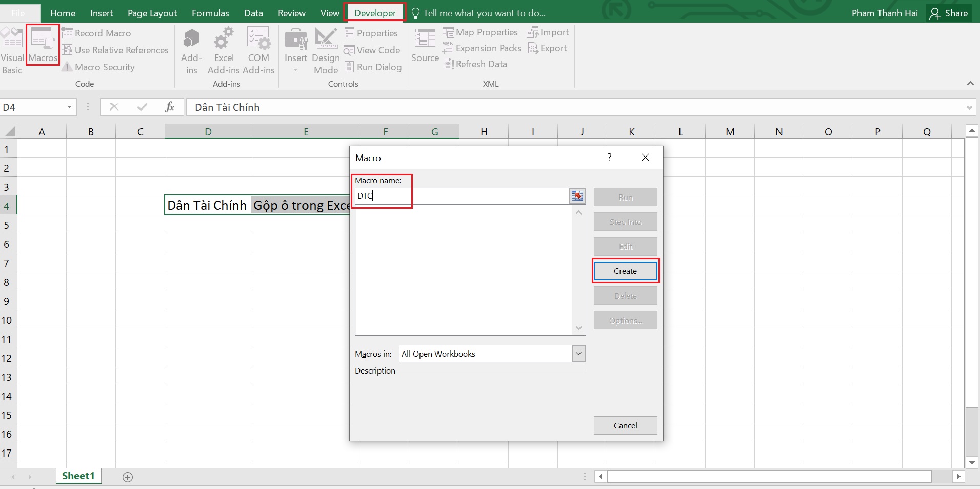
Task: Select cell D4 Dân Tài Chính
Action: (208, 205)
